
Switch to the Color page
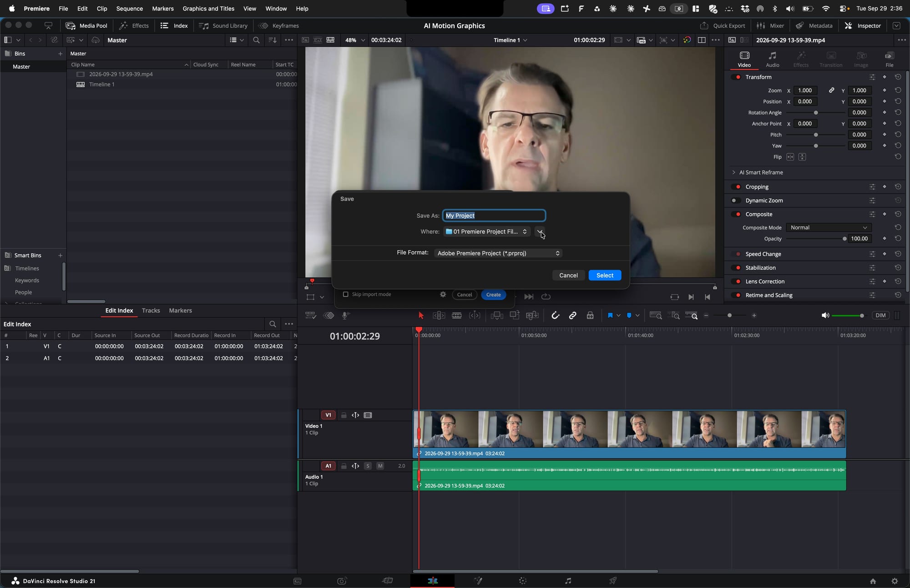tap(522, 581)
